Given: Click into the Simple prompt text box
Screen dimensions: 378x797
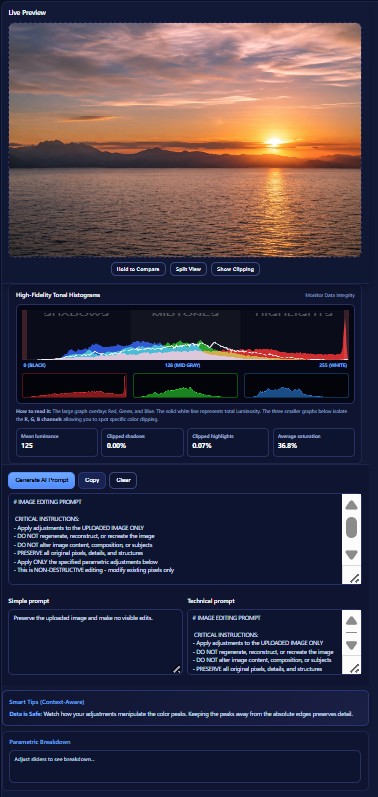Looking at the screenshot, I should click(x=95, y=642).
